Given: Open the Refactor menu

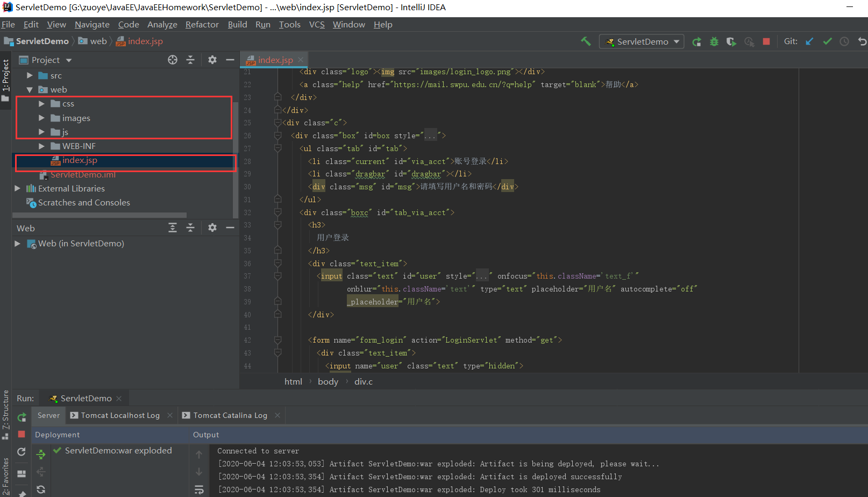Looking at the screenshot, I should tap(202, 24).
